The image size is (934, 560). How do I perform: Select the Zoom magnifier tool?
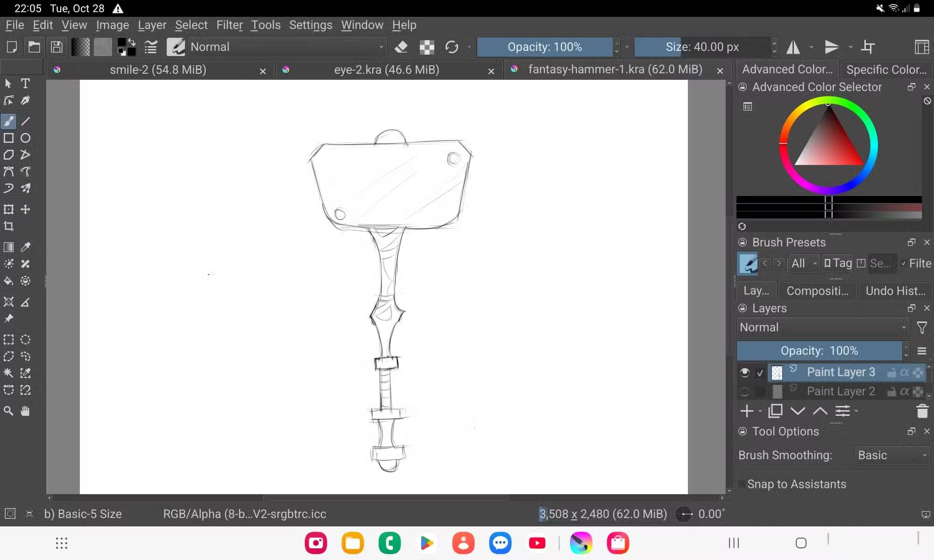tap(8, 411)
